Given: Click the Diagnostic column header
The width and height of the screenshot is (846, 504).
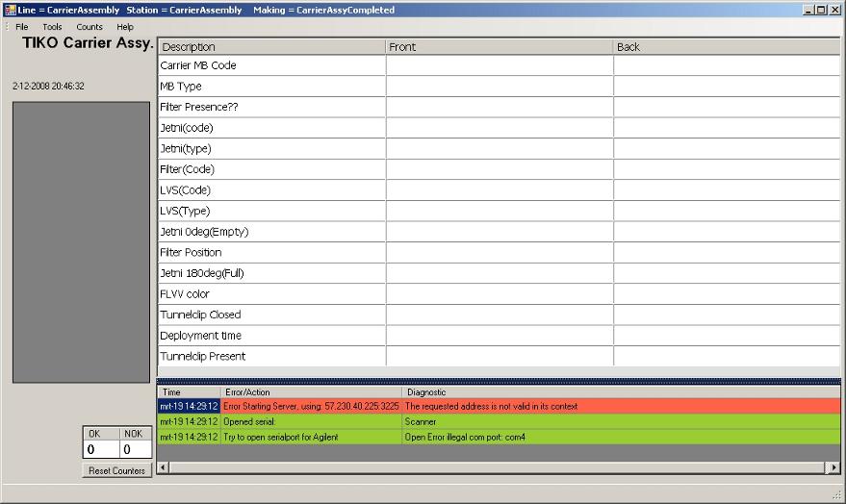Looking at the screenshot, I should 621,391.
